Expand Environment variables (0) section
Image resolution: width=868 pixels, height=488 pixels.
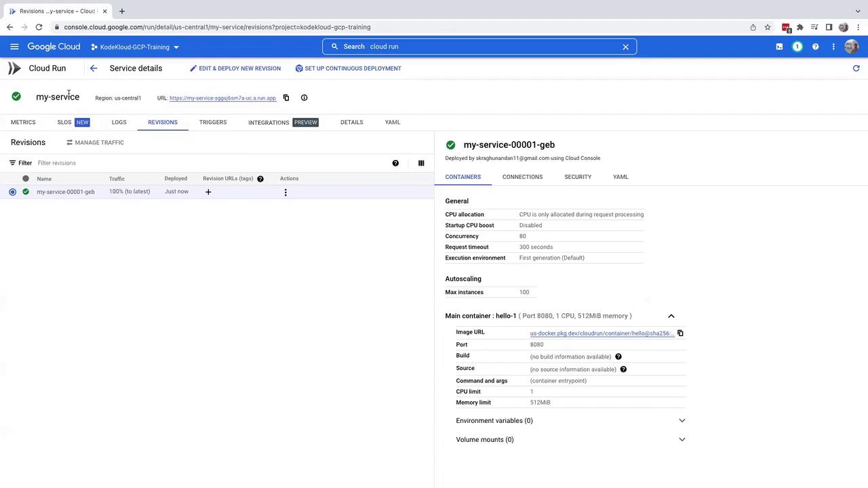pos(682,421)
